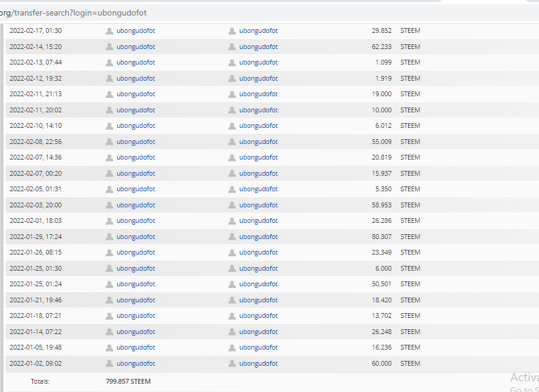Select the date 2022-02-17, 01:30
The image size is (539, 392).
click(36, 30)
